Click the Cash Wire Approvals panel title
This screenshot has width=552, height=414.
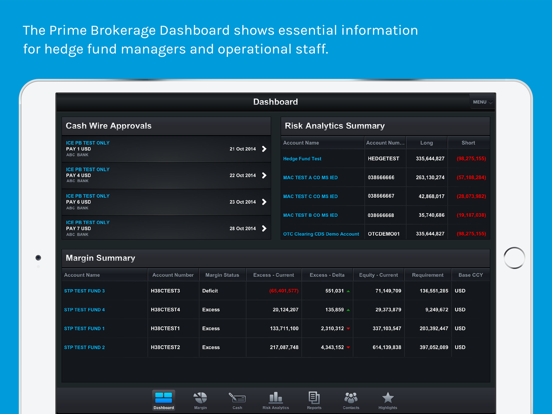(108, 126)
